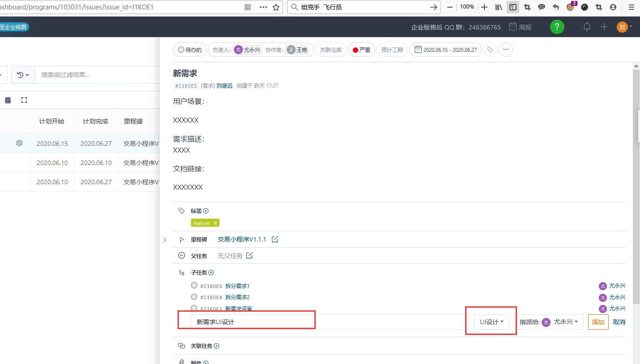This screenshot has width=640, height=364.
Task: Click 关联仓库 button
Action: pyautogui.click(x=331, y=50)
